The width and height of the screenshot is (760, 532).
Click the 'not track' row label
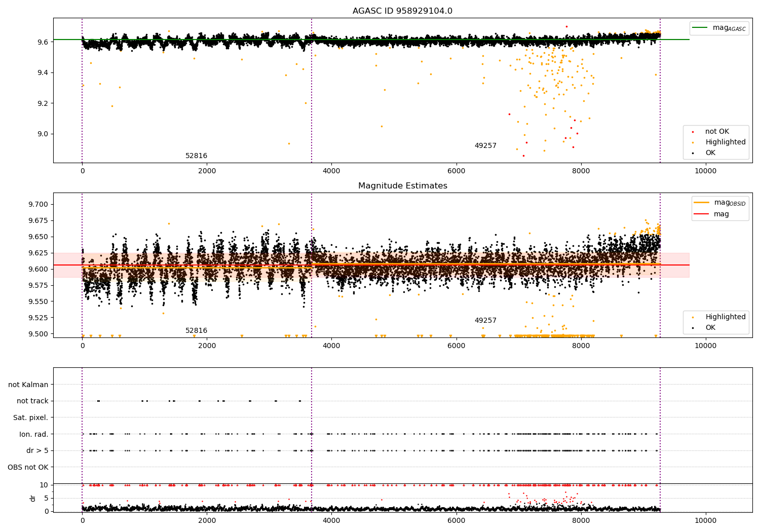pos(32,401)
